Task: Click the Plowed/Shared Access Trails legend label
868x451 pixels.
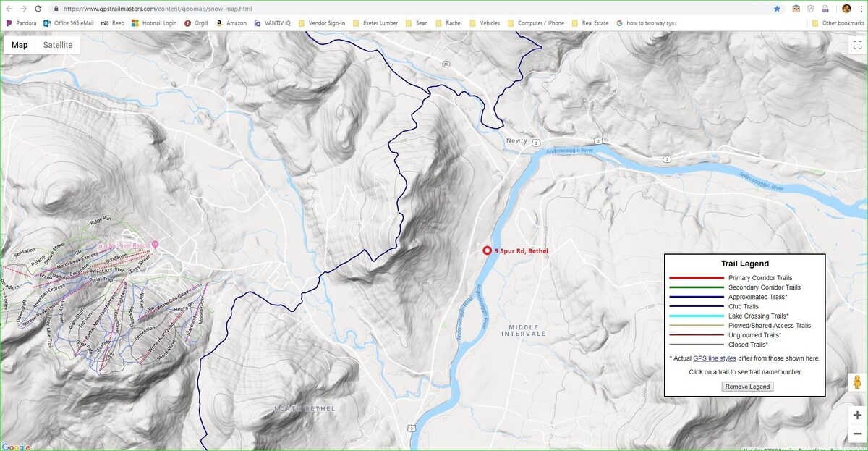Action: coord(770,326)
